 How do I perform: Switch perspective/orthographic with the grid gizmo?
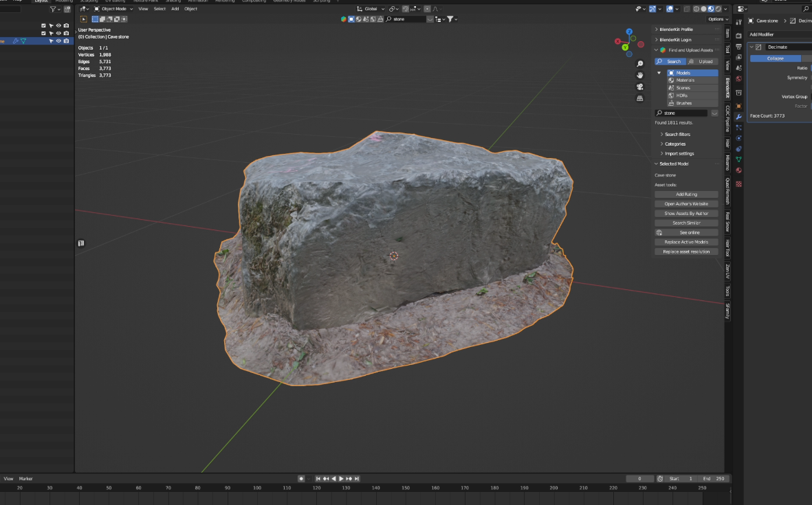point(639,98)
